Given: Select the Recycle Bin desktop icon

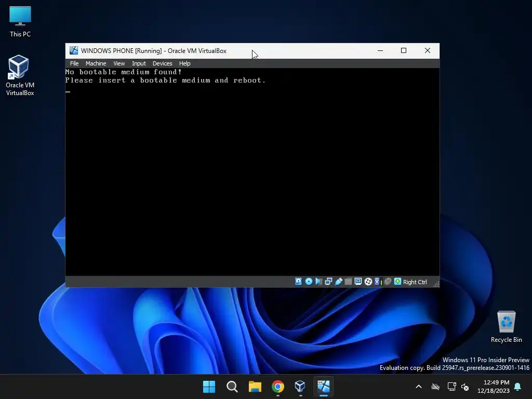Looking at the screenshot, I should tap(506, 327).
